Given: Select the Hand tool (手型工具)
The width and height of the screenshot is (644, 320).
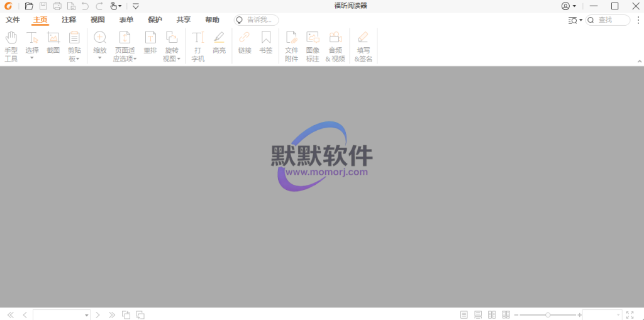Looking at the screenshot, I should point(11,44).
